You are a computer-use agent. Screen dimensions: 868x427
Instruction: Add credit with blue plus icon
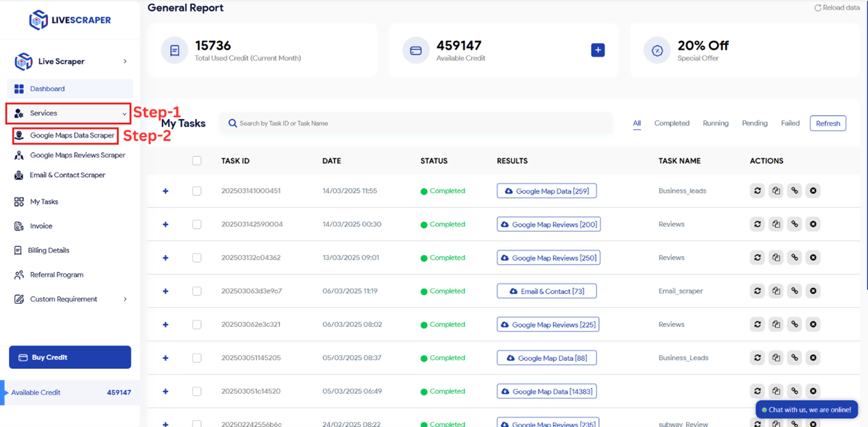click(598, 50)
